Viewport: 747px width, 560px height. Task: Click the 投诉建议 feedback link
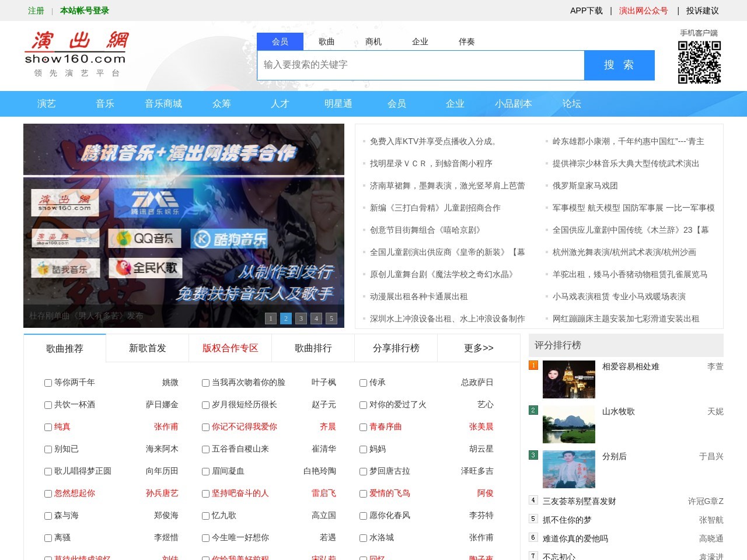(702, 10)
